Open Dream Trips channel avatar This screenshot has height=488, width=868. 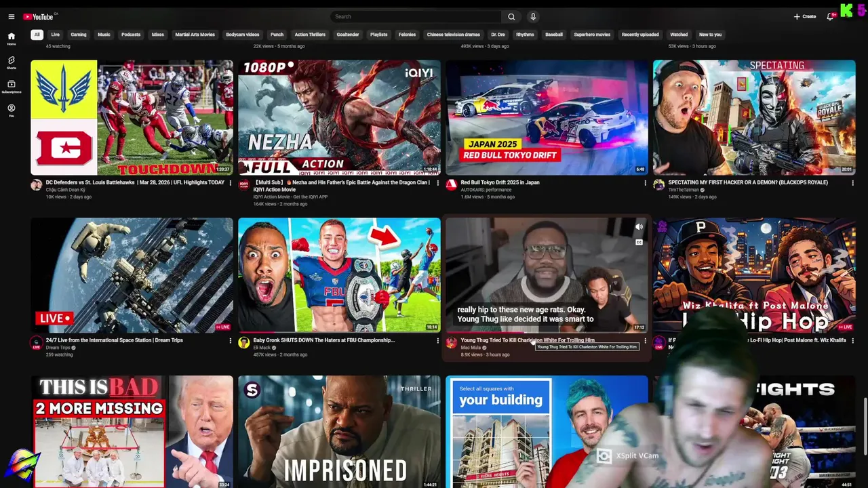point(36,343)
